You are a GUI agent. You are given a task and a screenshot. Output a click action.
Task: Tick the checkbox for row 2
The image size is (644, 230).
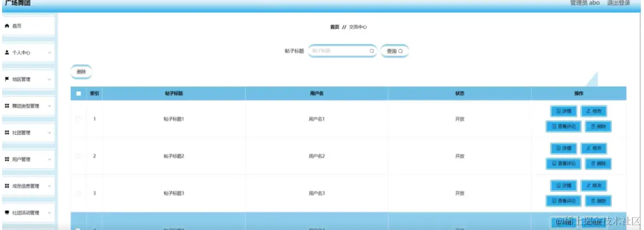point(79,156)
